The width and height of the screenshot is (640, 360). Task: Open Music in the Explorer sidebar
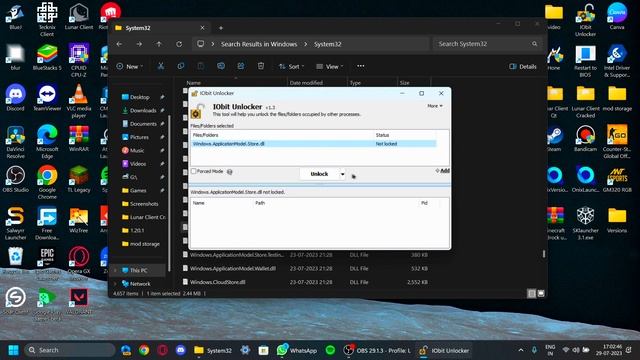137,151
